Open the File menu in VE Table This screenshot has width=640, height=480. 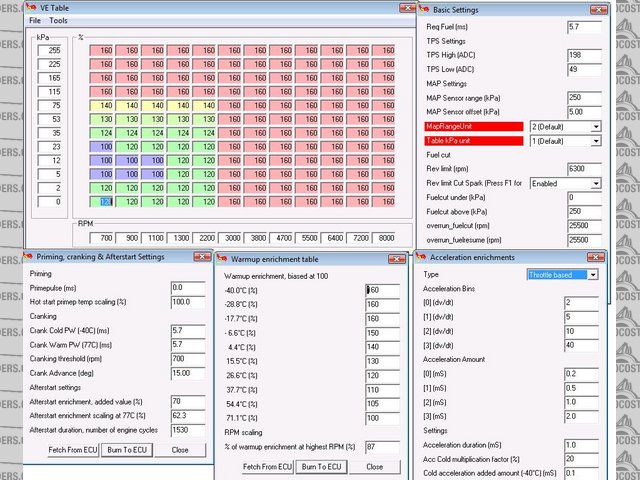point(35,20)
